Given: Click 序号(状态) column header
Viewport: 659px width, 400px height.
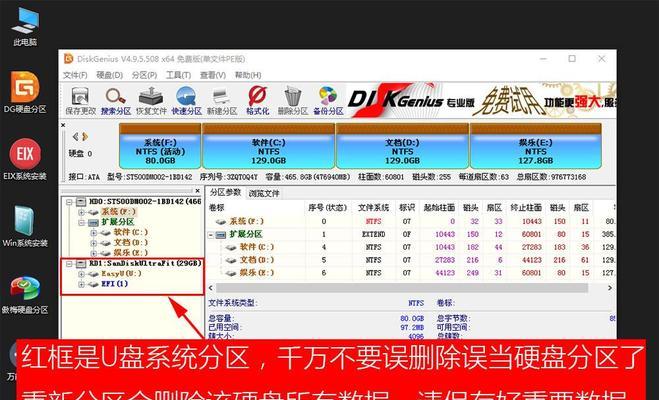Looking at the screenshot, I should 328,208.
